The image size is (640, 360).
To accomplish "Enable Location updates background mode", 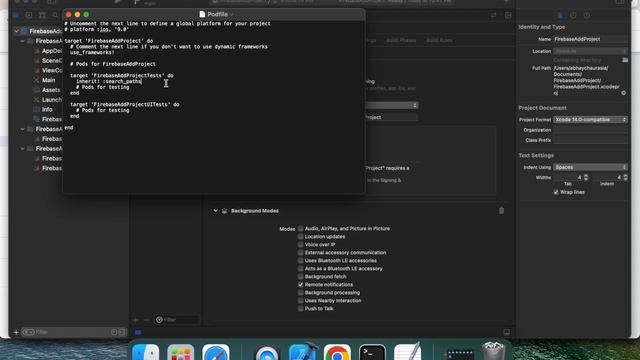I will click(x=301, y=237).
